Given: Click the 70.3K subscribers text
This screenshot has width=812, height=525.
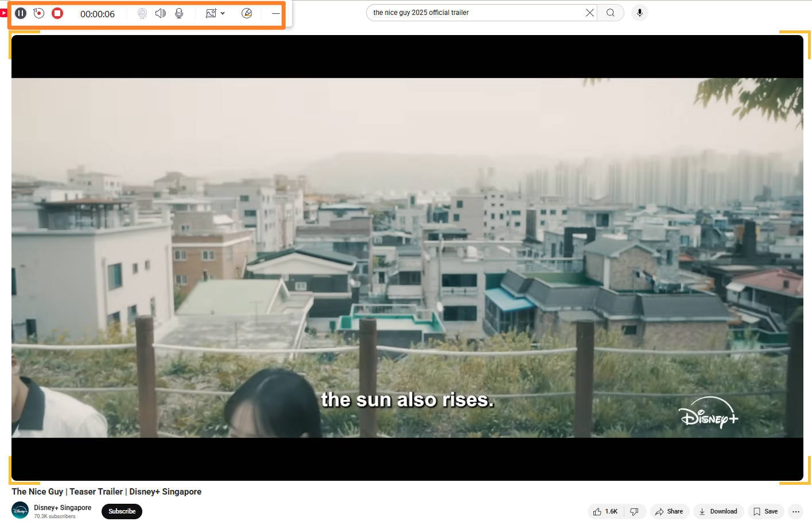Looking at the screenshot, I should 55,516.
